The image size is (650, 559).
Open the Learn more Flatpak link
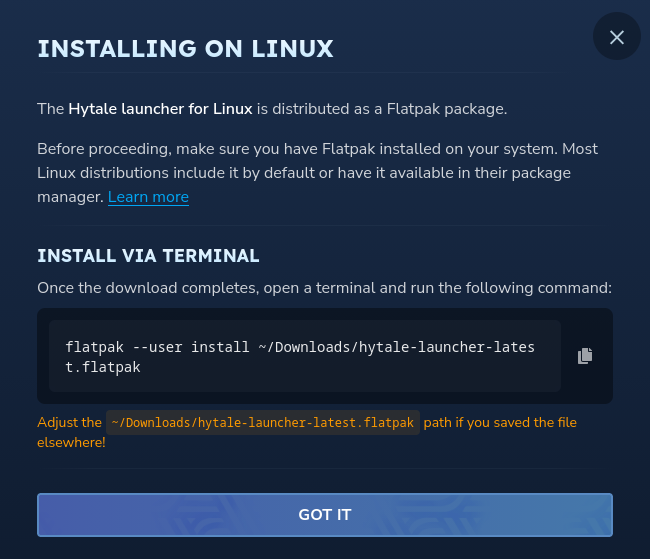[148, 197]
